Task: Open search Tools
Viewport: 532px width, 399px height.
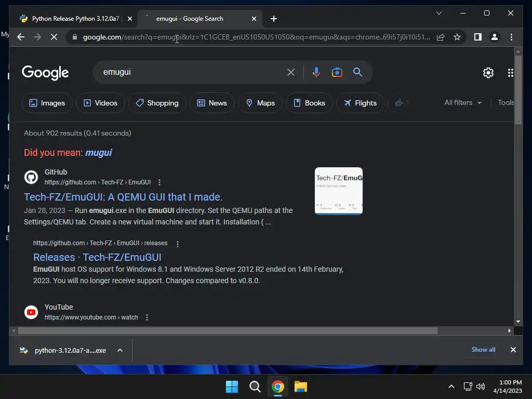Action: click(x=506, y=102)
